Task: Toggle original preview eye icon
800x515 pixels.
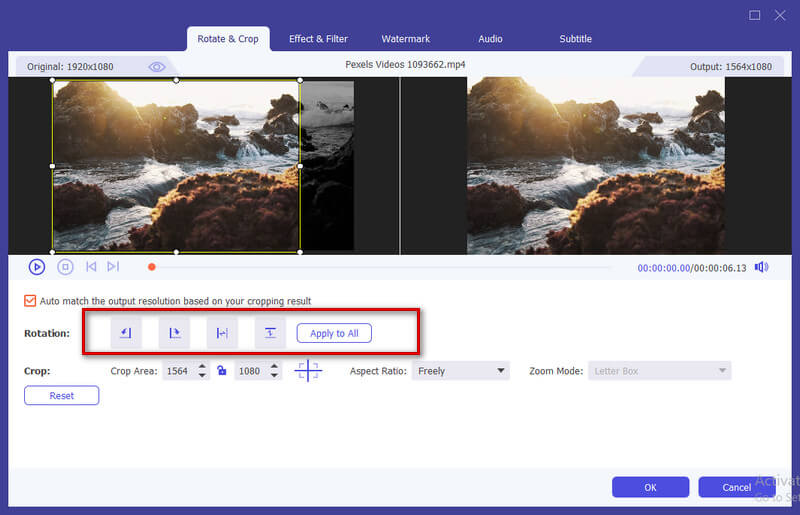Action: [x=157, y=67]
